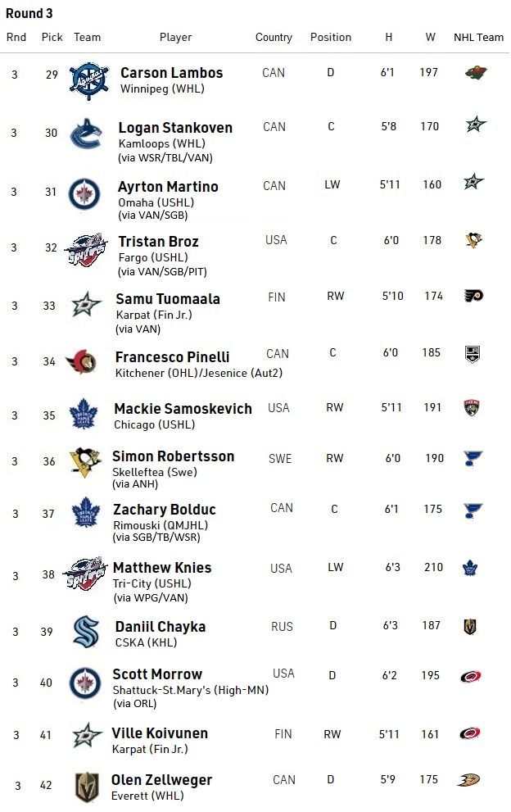The width and height of the screenshot is (511, 812).
Task: Click the NHL Team column header
Action: click(x=479, y=37)
